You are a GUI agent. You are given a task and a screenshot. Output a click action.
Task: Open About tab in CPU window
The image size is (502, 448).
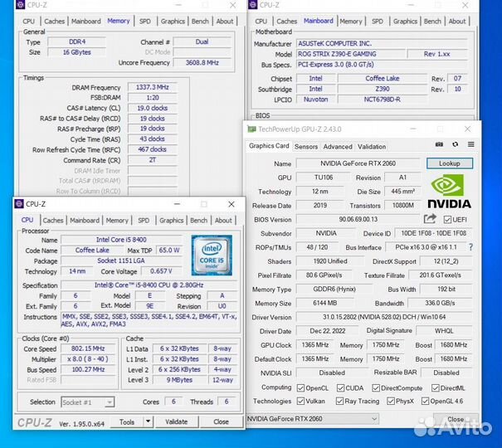[x=223, y=221]
